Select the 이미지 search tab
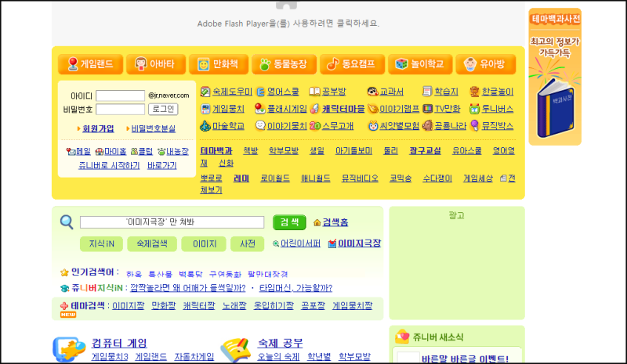The image size is (627, 364). coord(204,243)
